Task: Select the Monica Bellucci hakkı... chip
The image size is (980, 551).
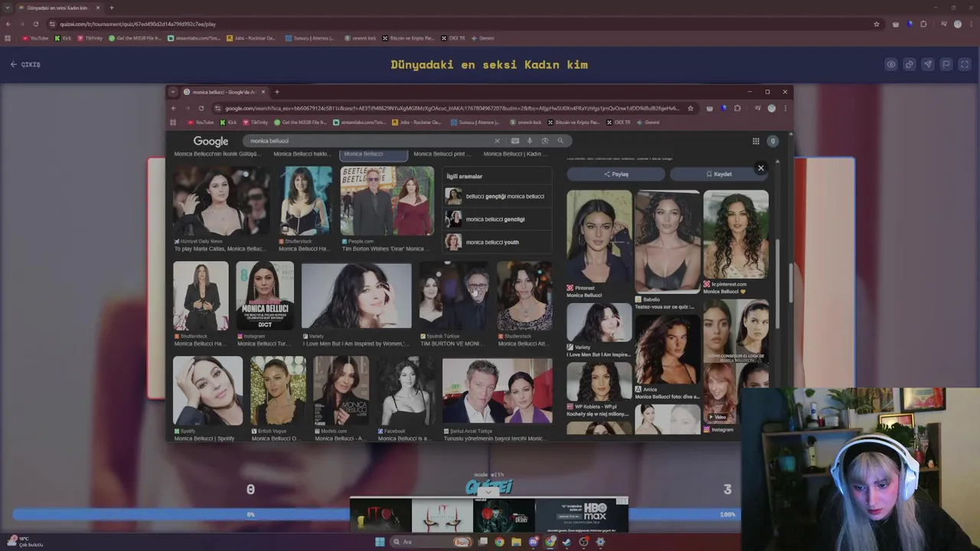Action: [301, 154]
